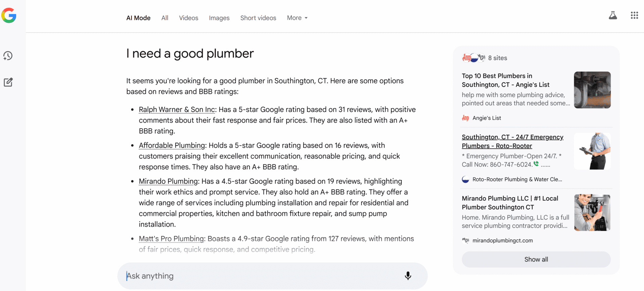
Task: Click the Ask anything input field
Action: [x=235, y=276]
